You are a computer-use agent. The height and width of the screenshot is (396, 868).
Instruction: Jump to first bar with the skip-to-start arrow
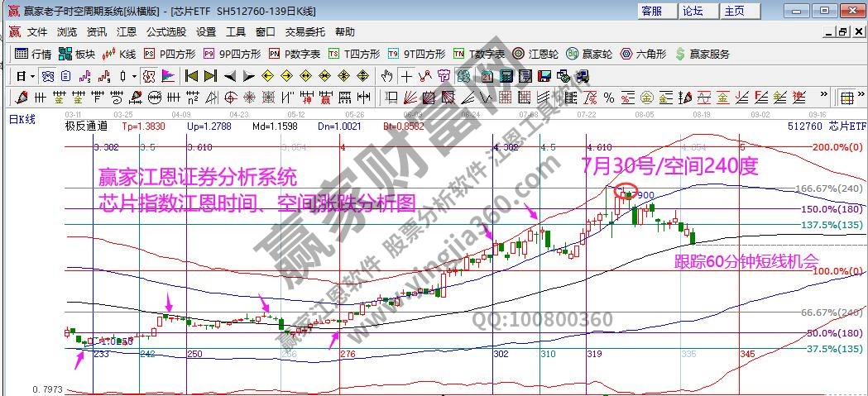[192, 76]
